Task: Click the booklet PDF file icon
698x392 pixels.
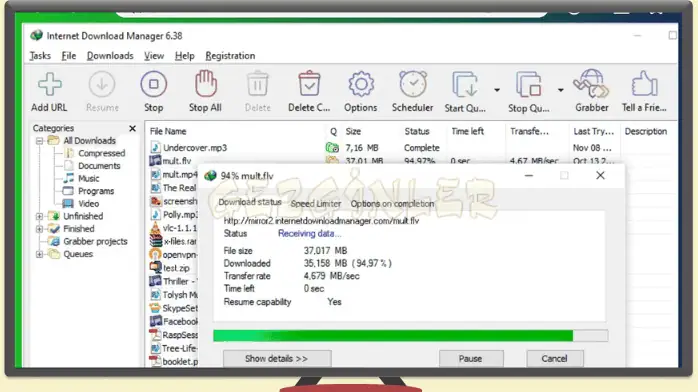Action: pyautogui.click(x=155, y=361)
